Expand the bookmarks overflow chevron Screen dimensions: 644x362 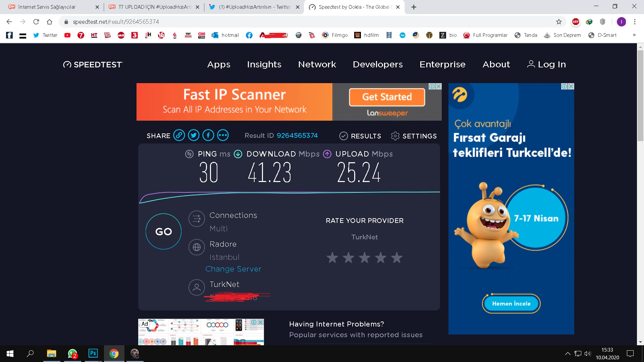pos(634,35)
